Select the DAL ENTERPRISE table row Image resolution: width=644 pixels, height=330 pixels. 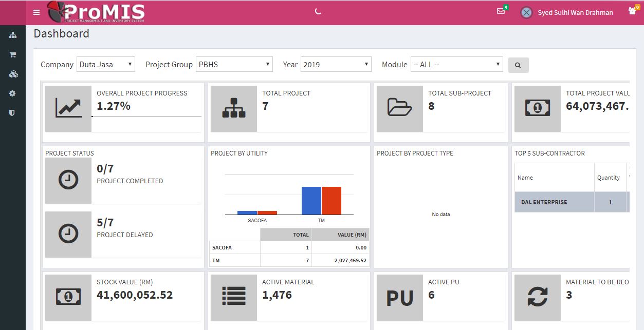coord(571,202)
